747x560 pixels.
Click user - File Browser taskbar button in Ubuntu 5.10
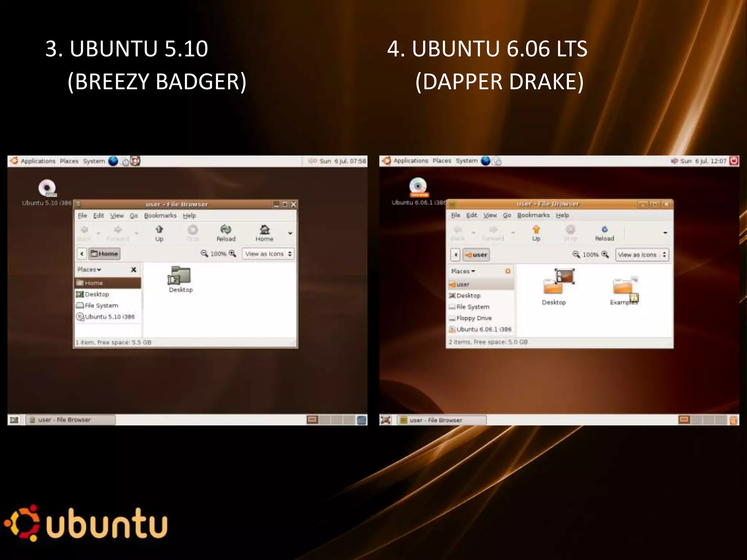pos(71,420)
